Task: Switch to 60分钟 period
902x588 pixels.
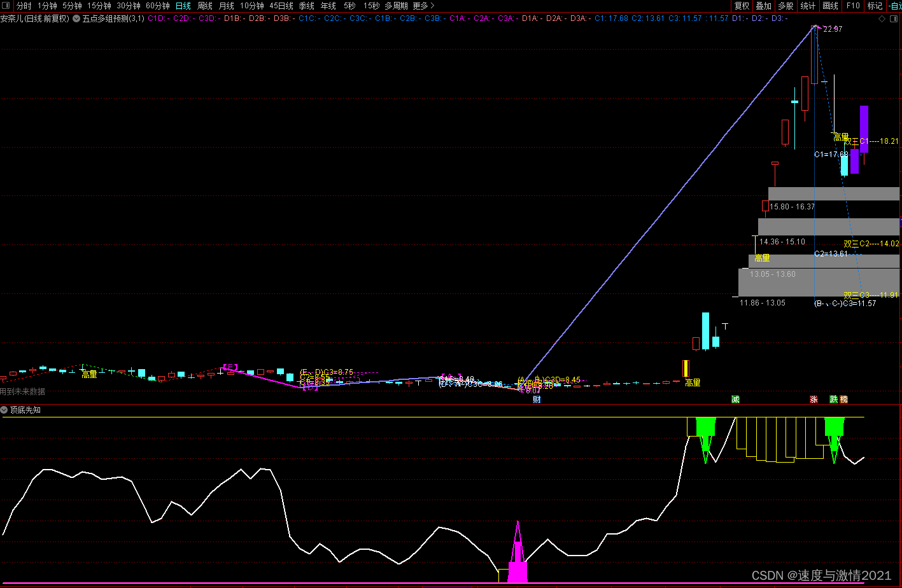Action: click(157, 6)
